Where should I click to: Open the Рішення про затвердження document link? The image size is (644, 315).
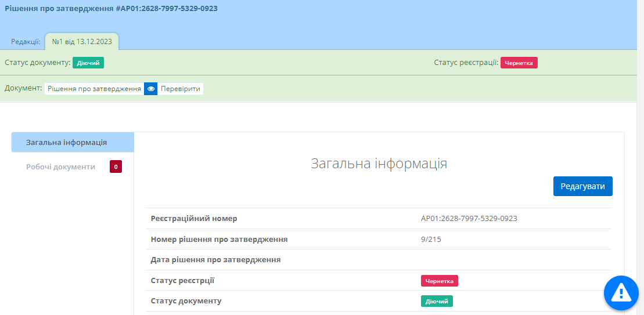(94, 89)
